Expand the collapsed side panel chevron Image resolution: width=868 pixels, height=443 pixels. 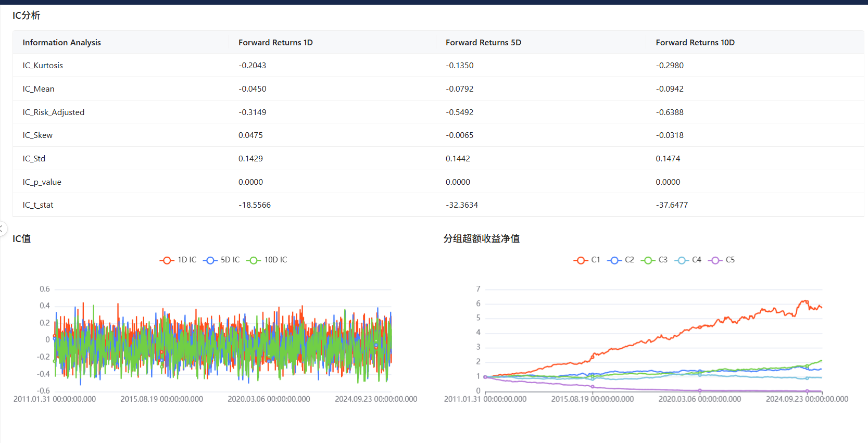2,229
